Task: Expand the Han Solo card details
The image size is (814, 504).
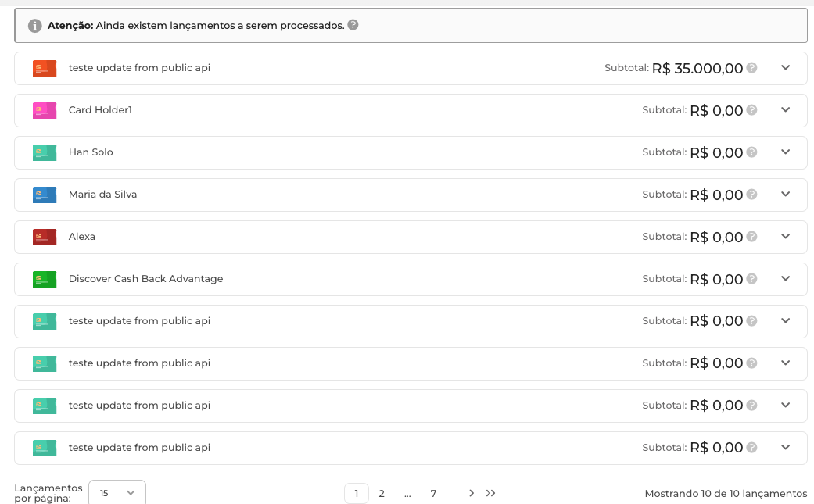Action: pos(786,152)
